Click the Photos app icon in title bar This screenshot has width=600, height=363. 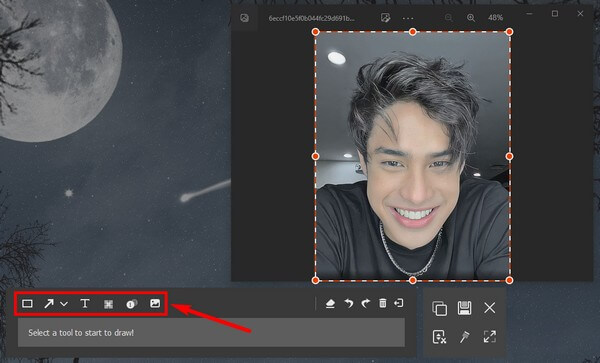click(x=245, y=18)
